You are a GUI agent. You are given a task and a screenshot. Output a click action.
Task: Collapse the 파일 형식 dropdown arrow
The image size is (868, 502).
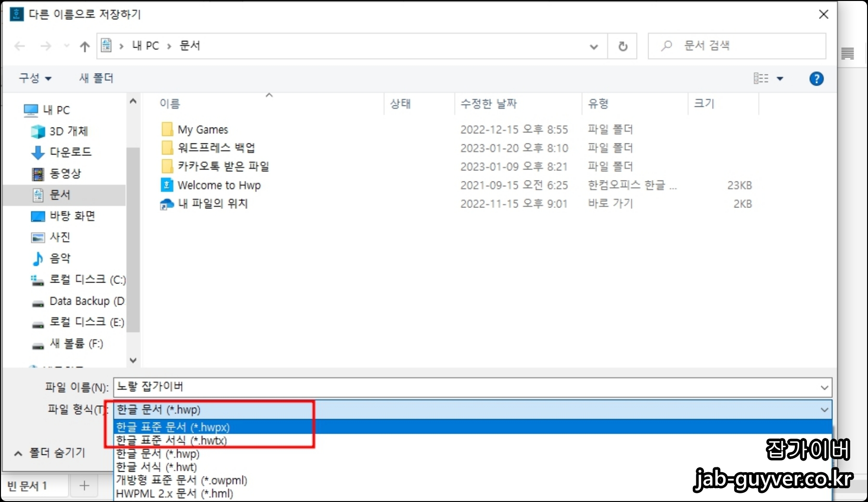pos(824,410)
